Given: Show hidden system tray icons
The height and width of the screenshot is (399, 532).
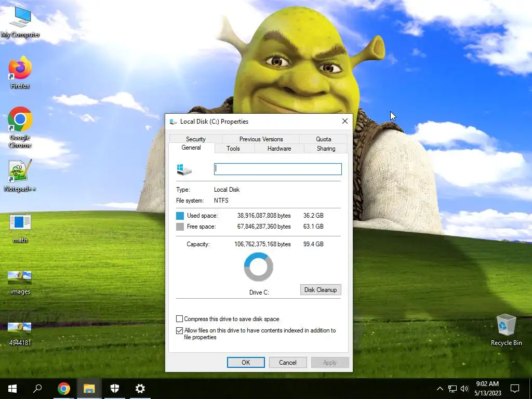Looking at the screenshot, I should point(440,389).
